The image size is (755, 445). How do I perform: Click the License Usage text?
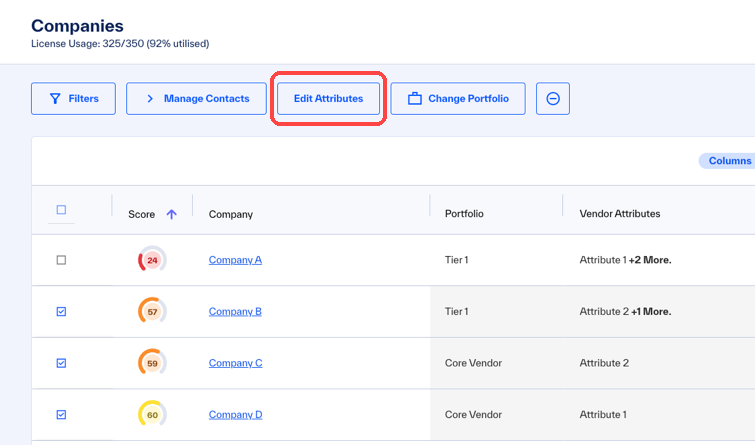120,44
